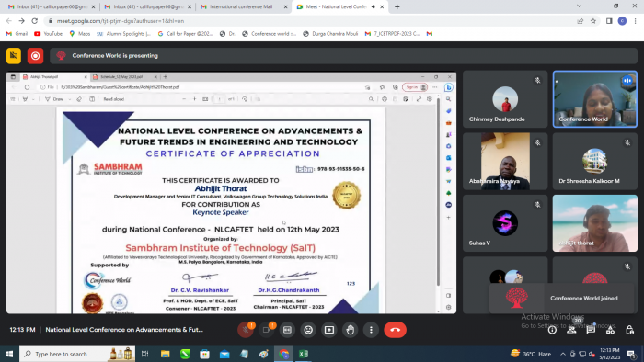Open the emoji reactions button
Viewport: 644px width, 362px height.
[x=308, y=330]
